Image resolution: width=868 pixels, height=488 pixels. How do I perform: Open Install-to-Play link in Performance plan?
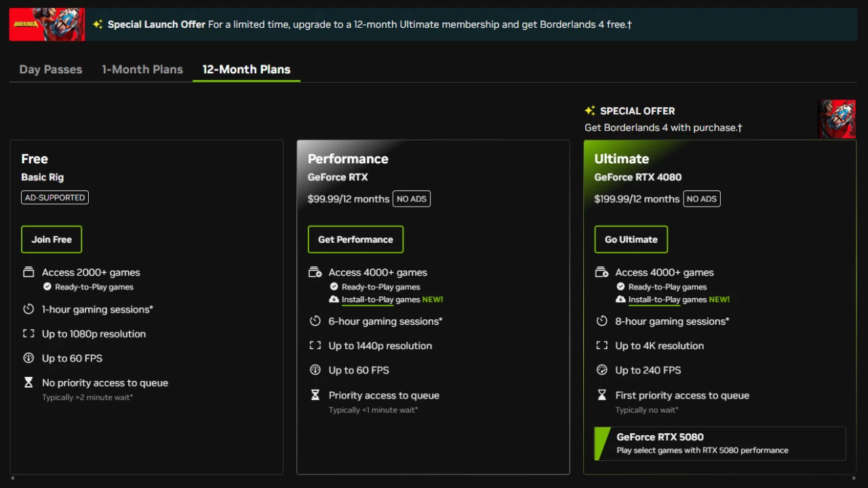tap(368, 300)
